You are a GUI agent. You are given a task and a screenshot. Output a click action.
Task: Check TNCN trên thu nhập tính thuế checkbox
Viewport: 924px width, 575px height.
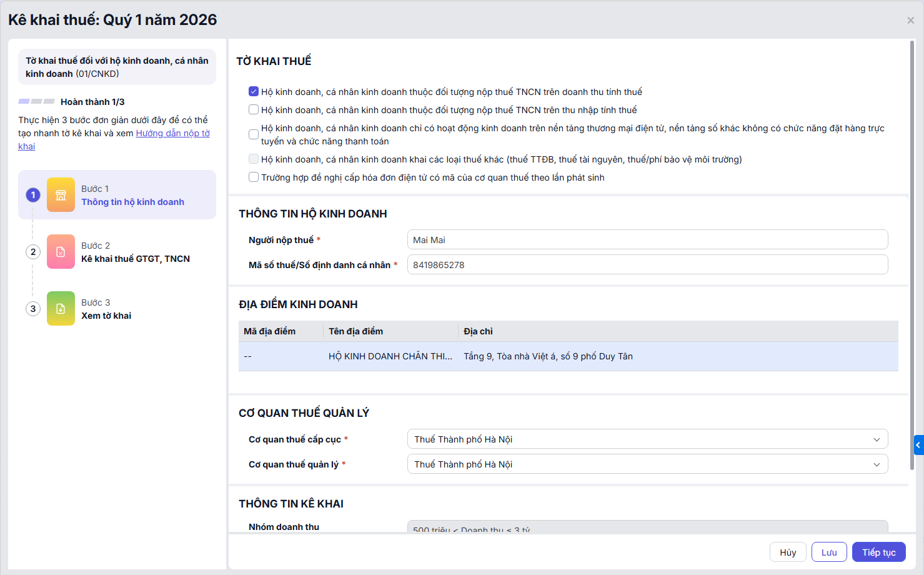[x=254, y=110]
